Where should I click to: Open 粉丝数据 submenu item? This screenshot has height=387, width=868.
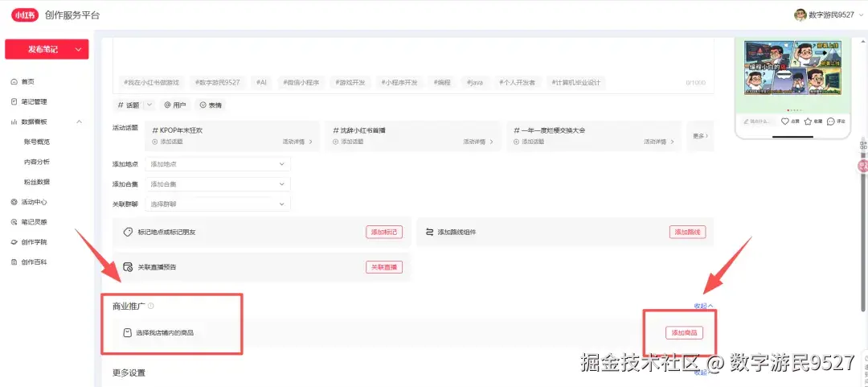click(x=36, y=182)
